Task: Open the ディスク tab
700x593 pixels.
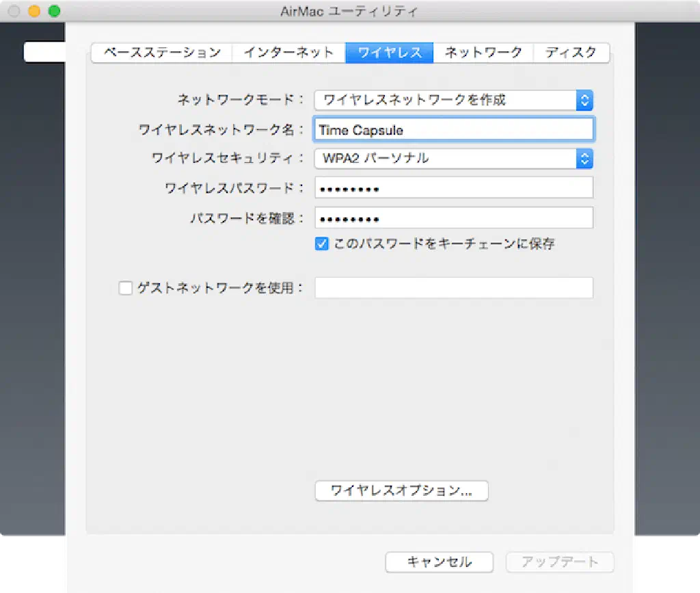Action: [x=571, y=53]
